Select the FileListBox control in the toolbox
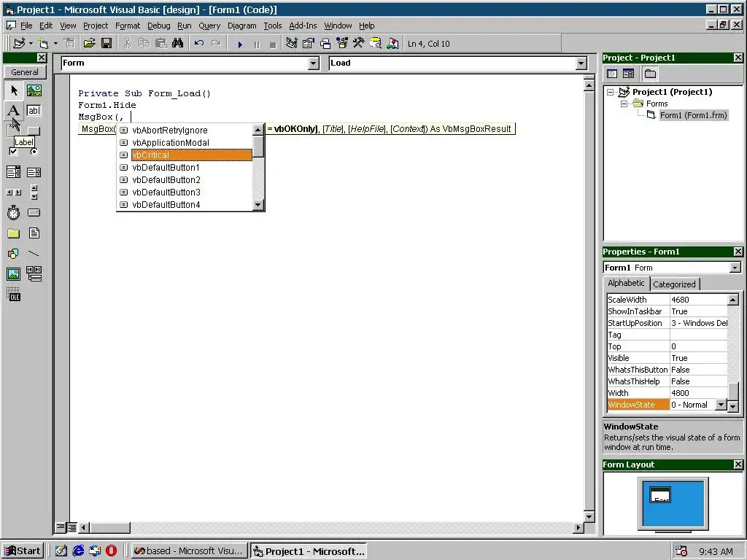The height and width of the screenshot is (560, 747). pyautogui.click(x=34, y=233)
